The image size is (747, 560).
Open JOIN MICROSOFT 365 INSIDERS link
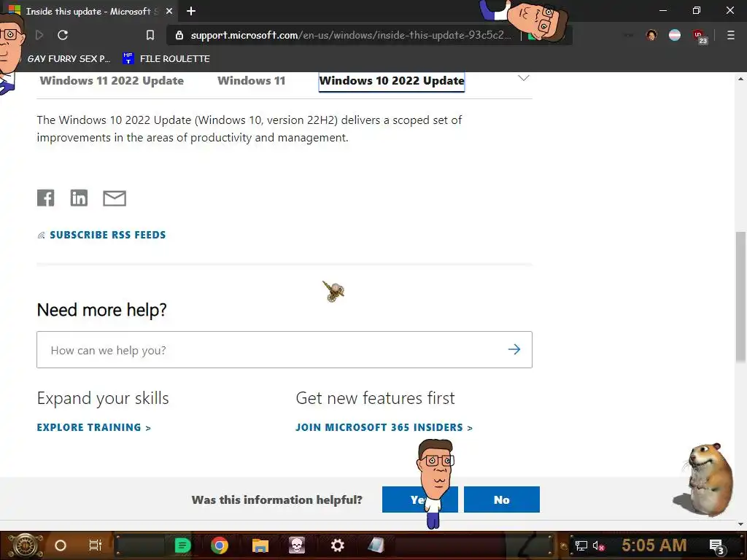[x=384, y=427]
